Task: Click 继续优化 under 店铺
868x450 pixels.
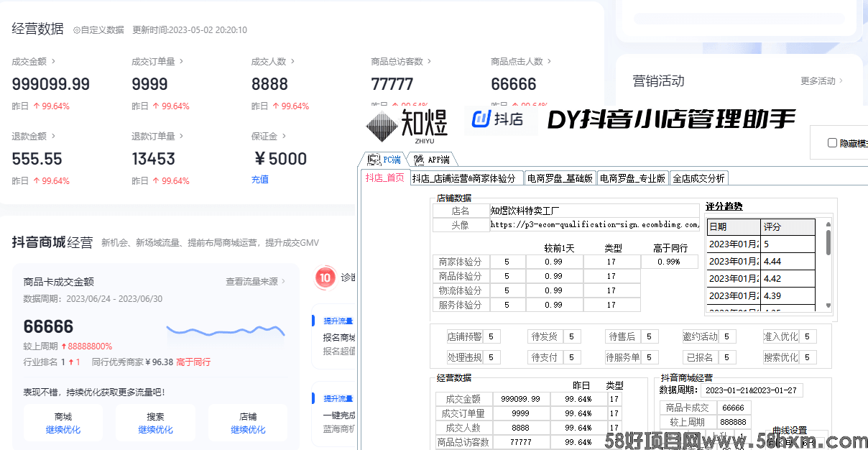Action: 248,430
